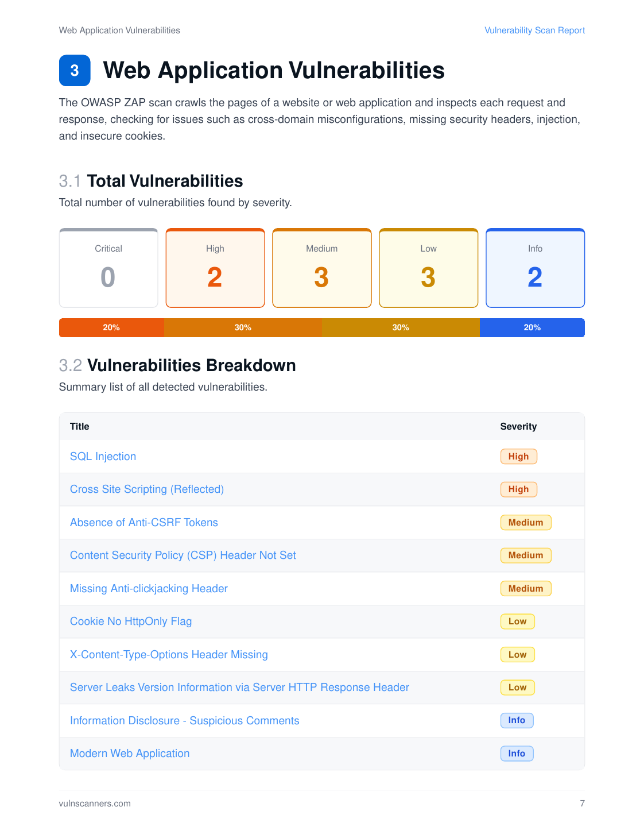Open X-Content-Type-Options Header Missing link
The height and width of the screenshot is (834, 644).
coord(169,655)
